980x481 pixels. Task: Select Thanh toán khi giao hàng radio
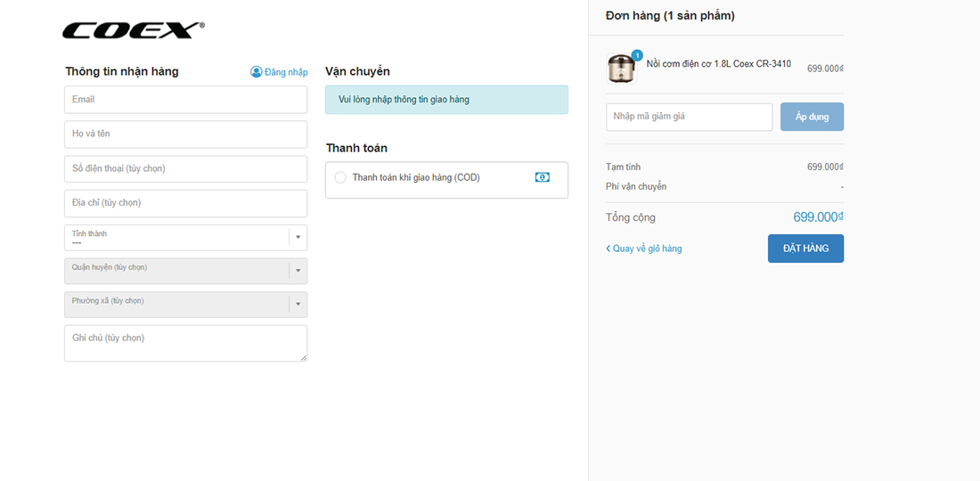340,178
